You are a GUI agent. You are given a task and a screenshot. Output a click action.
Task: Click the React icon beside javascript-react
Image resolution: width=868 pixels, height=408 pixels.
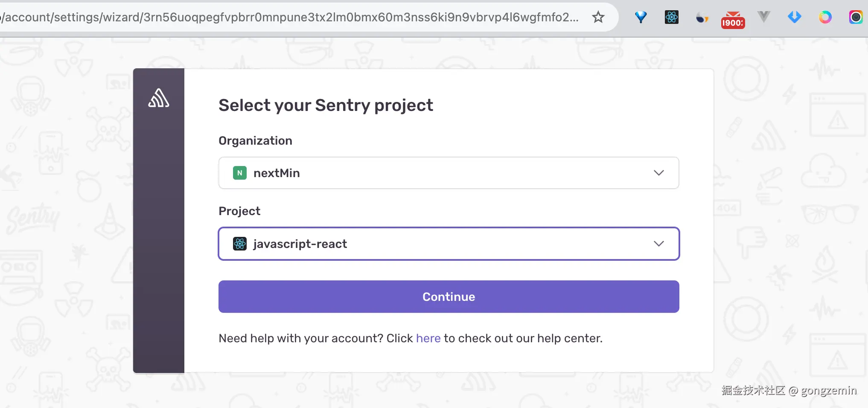click(240, 244)
